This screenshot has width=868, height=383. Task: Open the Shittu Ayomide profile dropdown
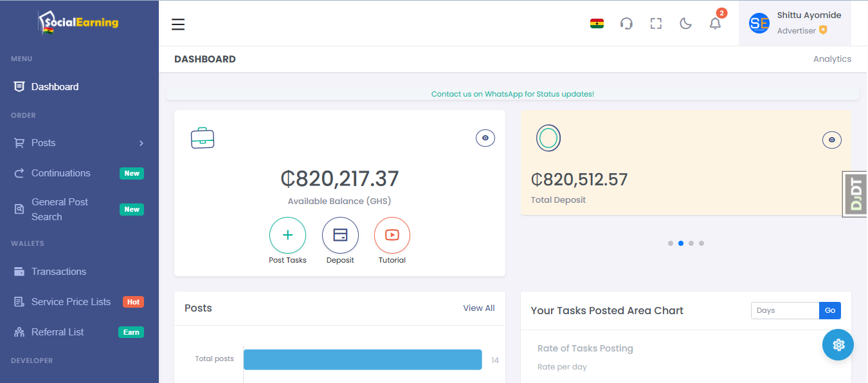coord(795,24)
